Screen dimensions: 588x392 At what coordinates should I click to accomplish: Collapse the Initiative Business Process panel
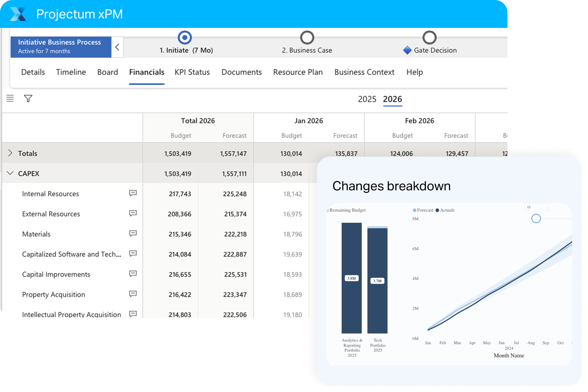(117, 47)
